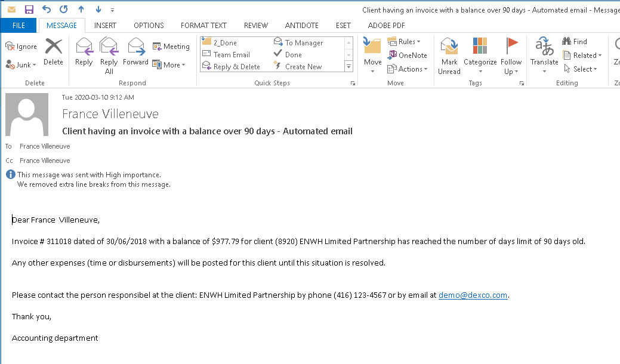Expand the Follow Up flag menu
This screenshot has height=364, width=620.
click(511, 56)
